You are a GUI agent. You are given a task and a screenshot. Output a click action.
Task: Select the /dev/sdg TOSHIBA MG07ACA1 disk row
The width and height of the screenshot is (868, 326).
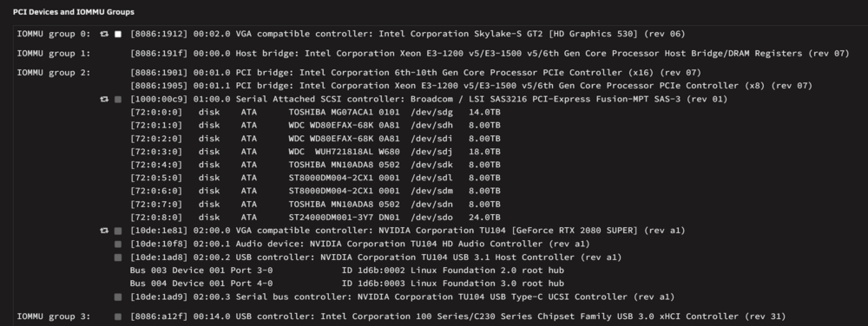click(315, 112)
